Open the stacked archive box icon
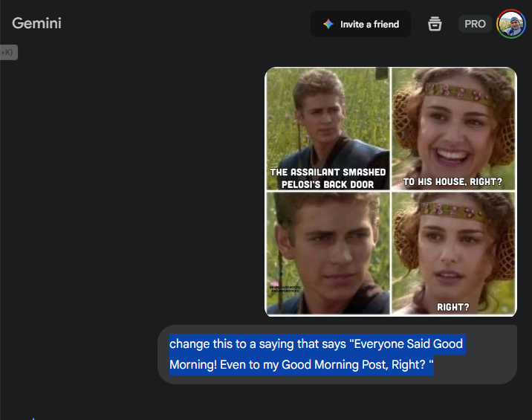 pyautogui.click(x=435, y=24)
